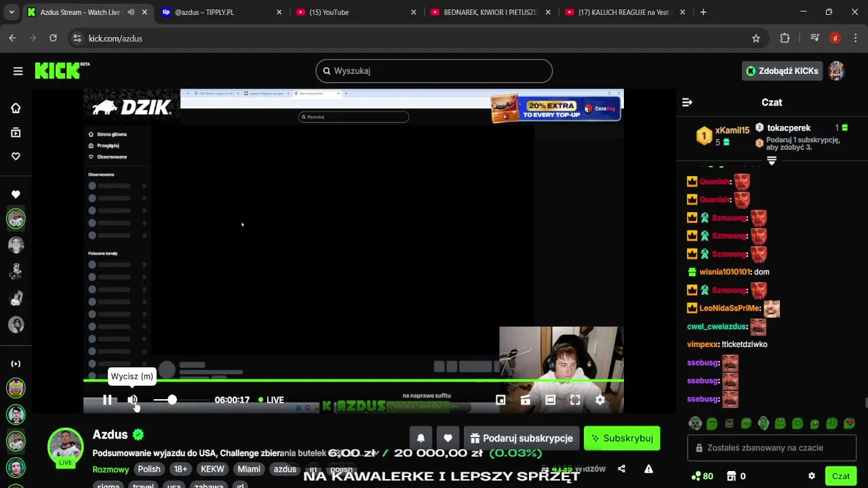Open Chrome profile d avatar
Viewport: 868px width, 488px height.
tap(835, 39)
